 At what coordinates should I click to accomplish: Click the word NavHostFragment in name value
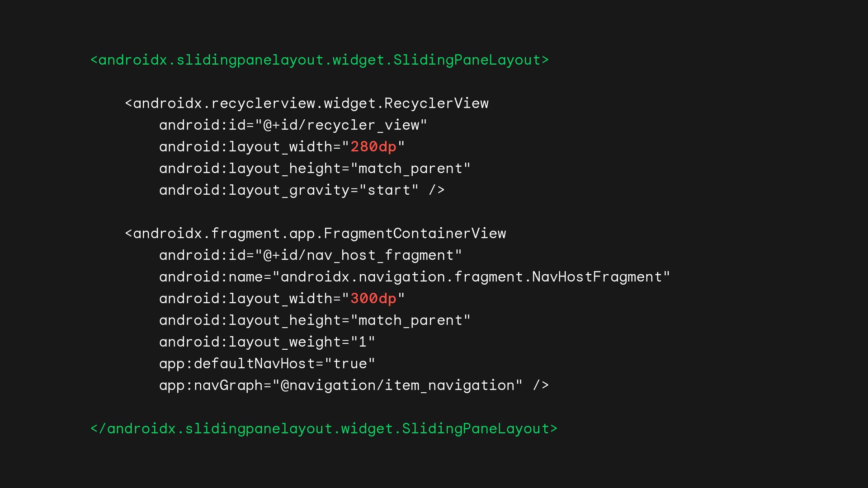[597, 277]
